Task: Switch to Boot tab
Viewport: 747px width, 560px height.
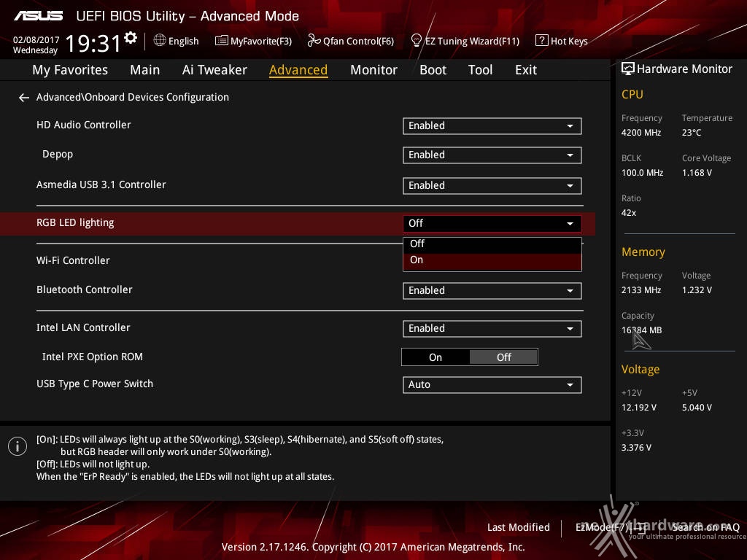Action: pyautogui.click(x=433, y=70)
